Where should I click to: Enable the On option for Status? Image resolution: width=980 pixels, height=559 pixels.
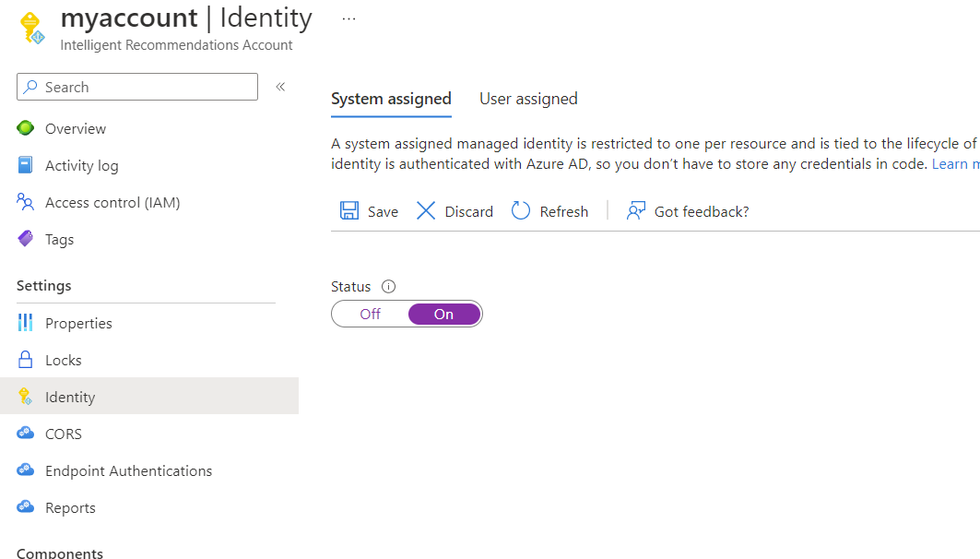443,314
